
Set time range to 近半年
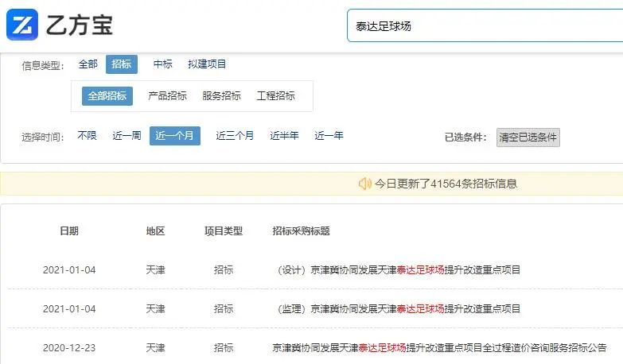click(x=285, y=136)
